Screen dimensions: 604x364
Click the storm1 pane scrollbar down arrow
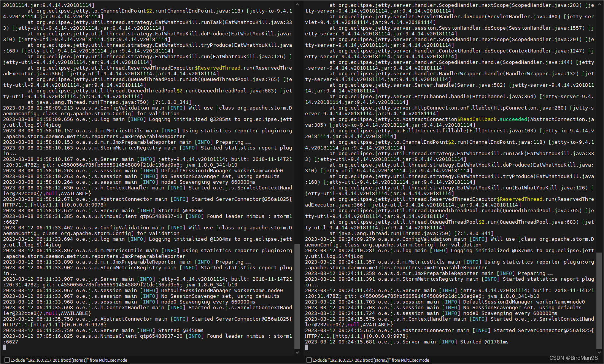tap(297, 353)
